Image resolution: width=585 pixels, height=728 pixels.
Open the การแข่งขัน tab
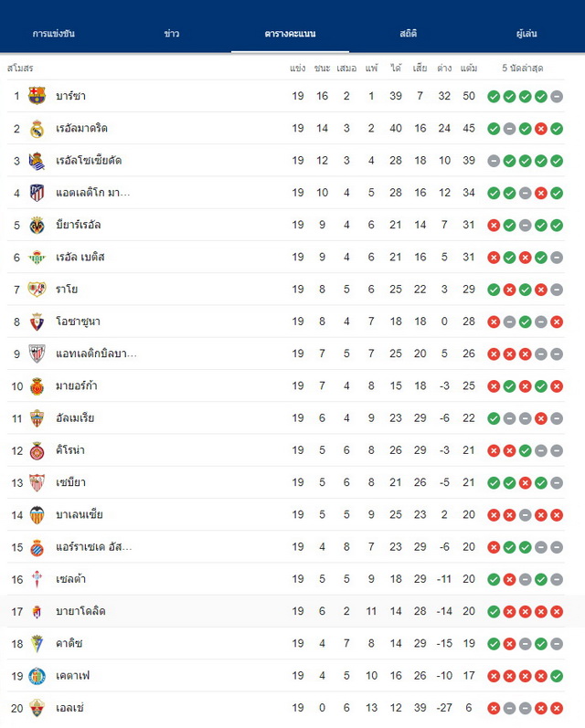[x=54, y=34]
